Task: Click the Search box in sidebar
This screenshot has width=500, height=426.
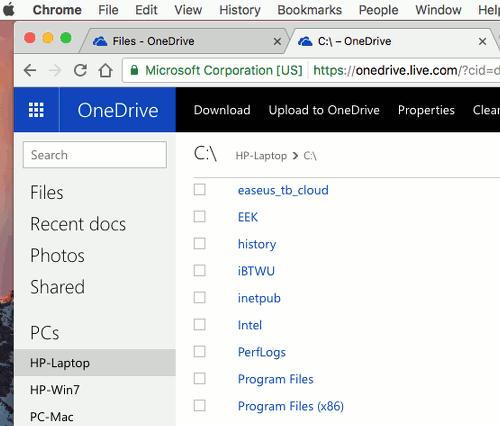Action: 95,155
